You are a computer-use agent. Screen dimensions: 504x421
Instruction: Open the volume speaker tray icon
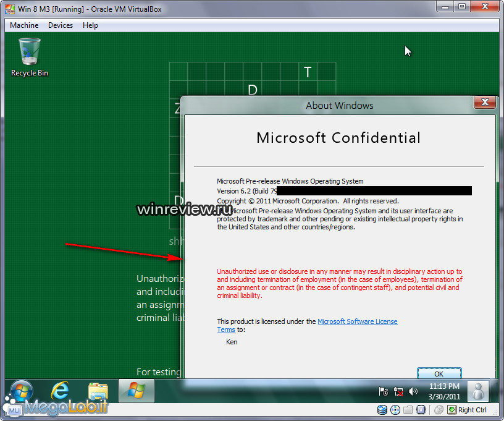(413, 391)
